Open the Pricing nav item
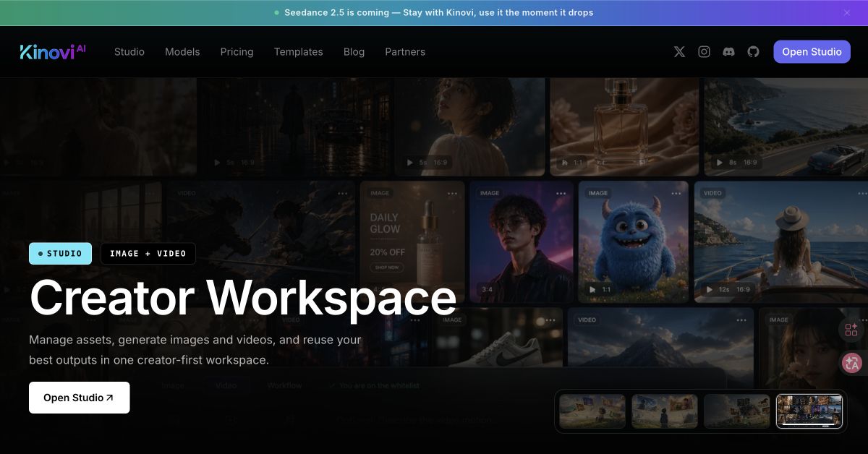 237,52
